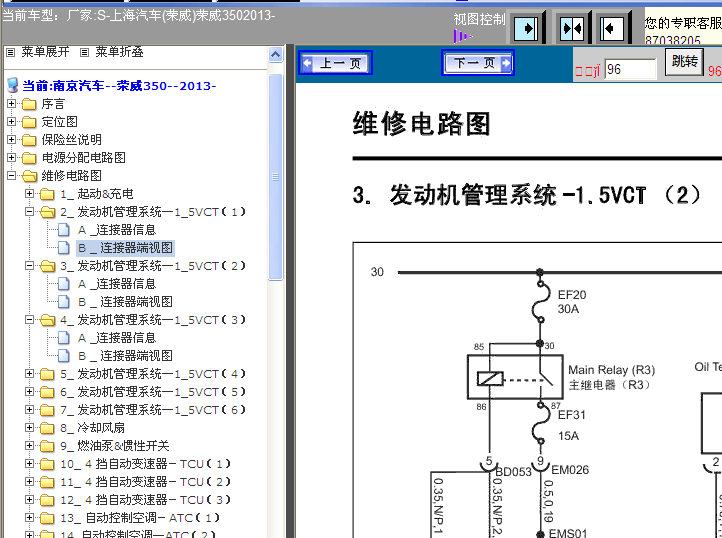This screenshot has height=538, width=722.
Task: Click the 定位图 folder icon
Action: point(29,122)
